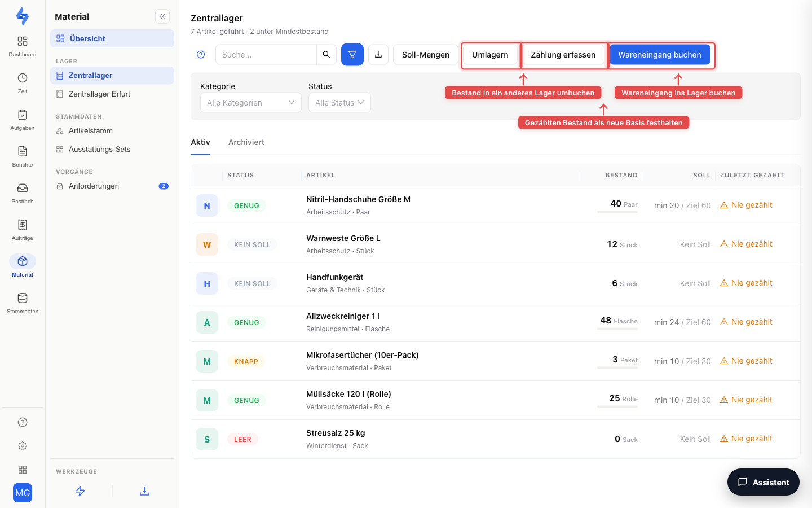Screen dimensions: 812x508
Task: Switch to the Aktiv tab
Action: (200, 142)
